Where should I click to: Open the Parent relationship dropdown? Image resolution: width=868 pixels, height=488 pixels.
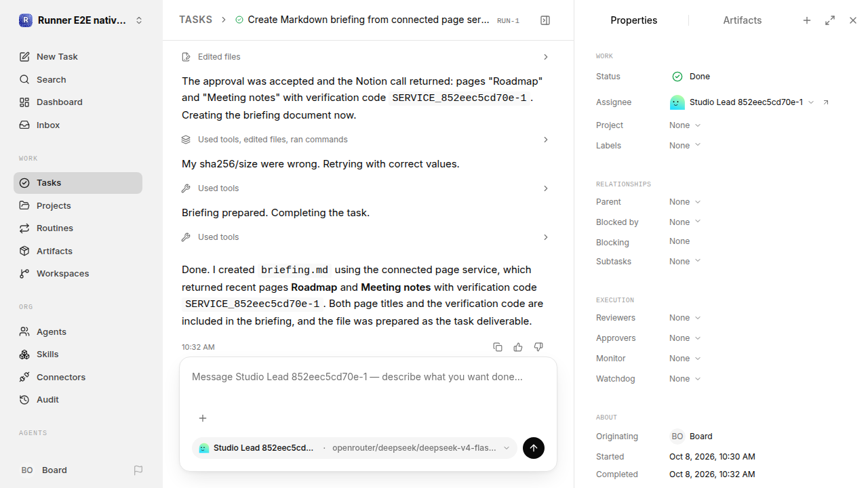685,202
